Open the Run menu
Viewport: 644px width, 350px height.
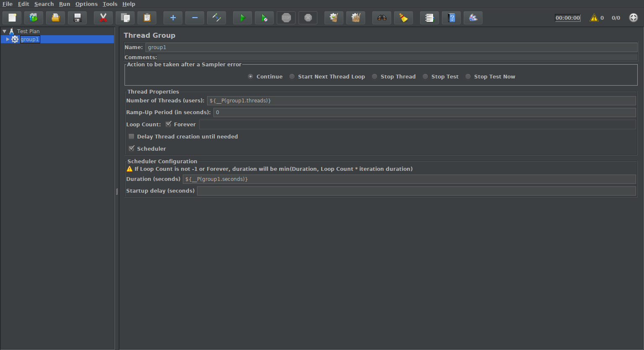tap(65, 4)
